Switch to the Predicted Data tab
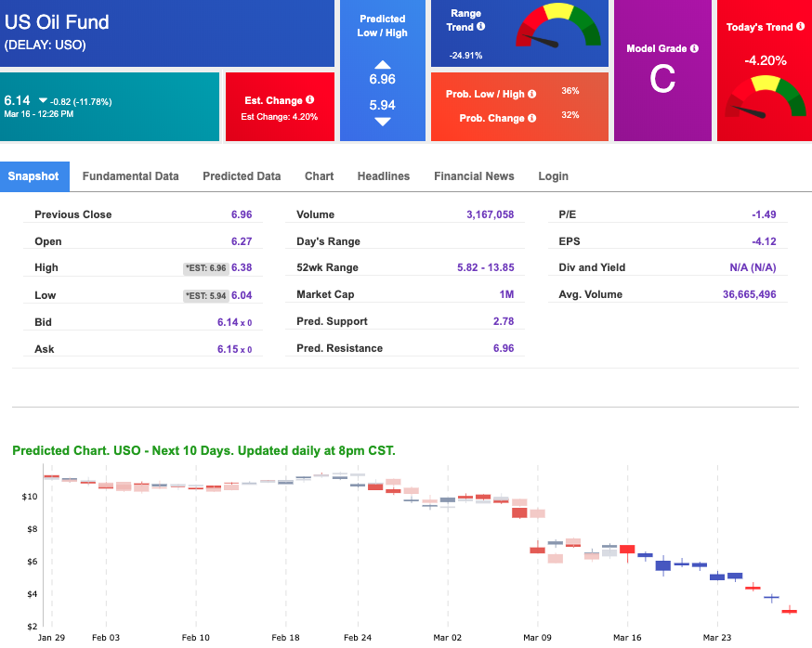 (242, 176)
